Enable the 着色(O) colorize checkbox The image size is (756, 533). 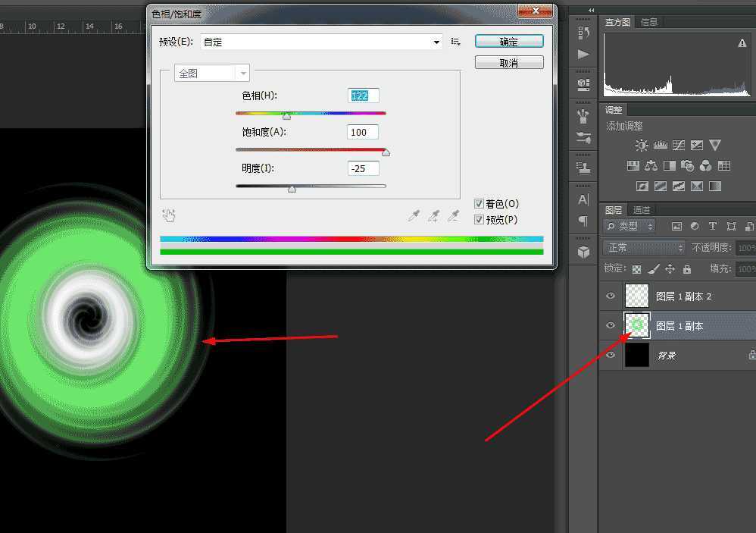[480, 203]
